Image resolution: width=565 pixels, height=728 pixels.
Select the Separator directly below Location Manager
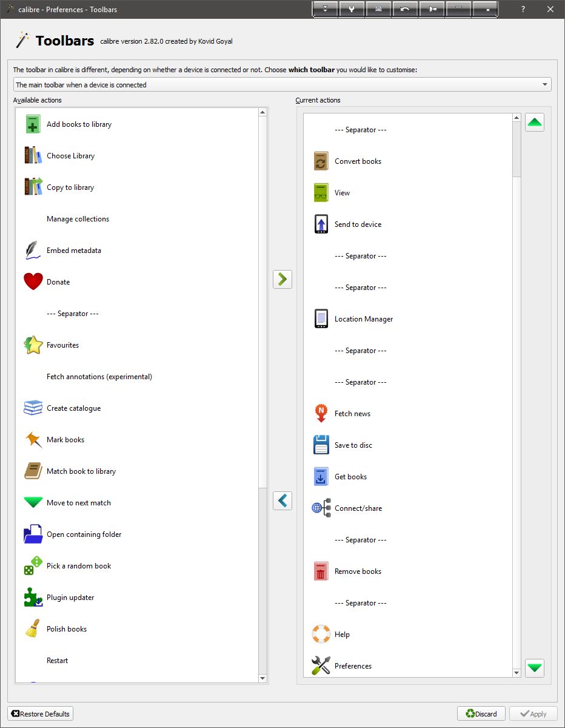(408, 351)
